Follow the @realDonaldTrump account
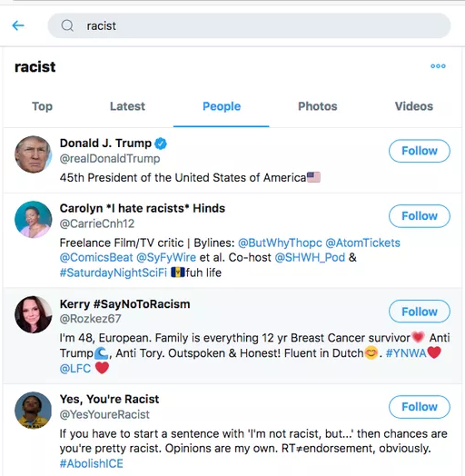 click(x=420, y=151)
